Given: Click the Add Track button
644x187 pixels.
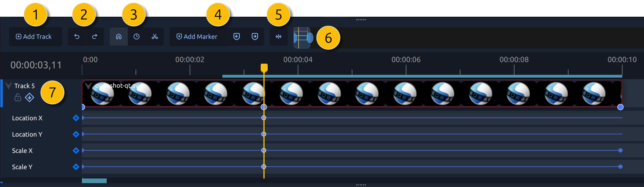Looking at the screenshot, I should pyautogui.click(x=34, y=36).
